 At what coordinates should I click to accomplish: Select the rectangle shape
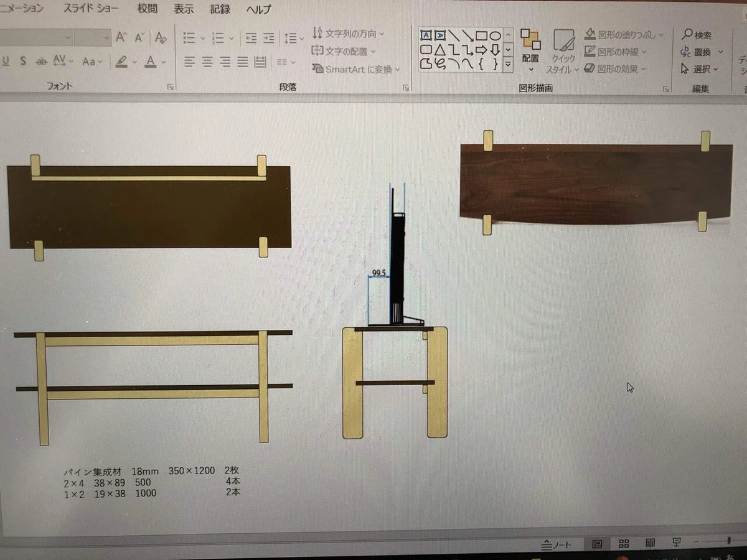coord(481,35)
